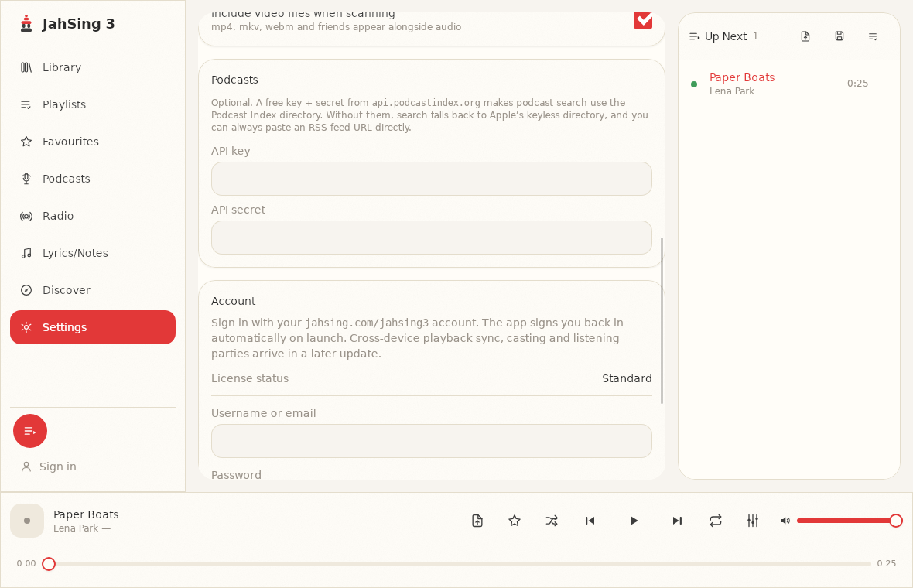Click the Standard license status value

627,378
